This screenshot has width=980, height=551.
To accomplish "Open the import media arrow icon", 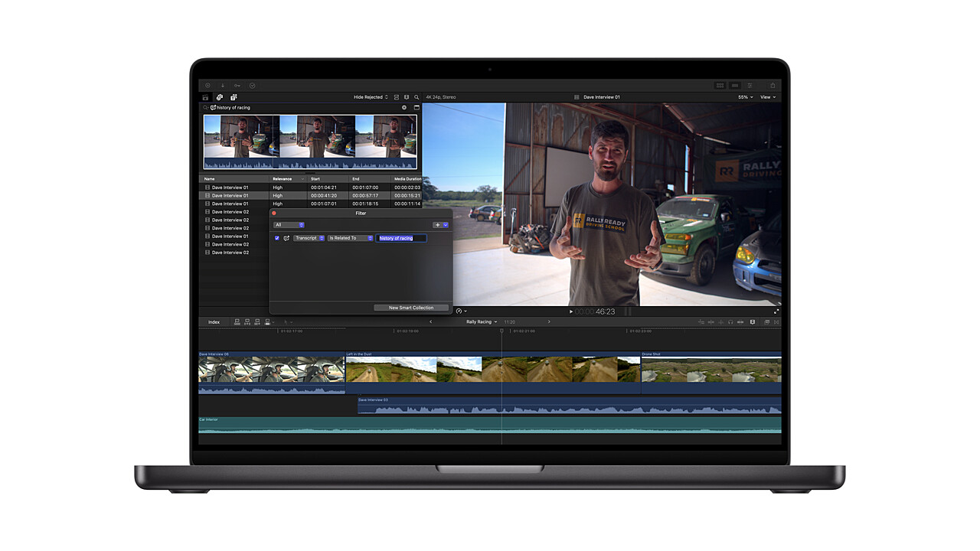I will [223, 86].
